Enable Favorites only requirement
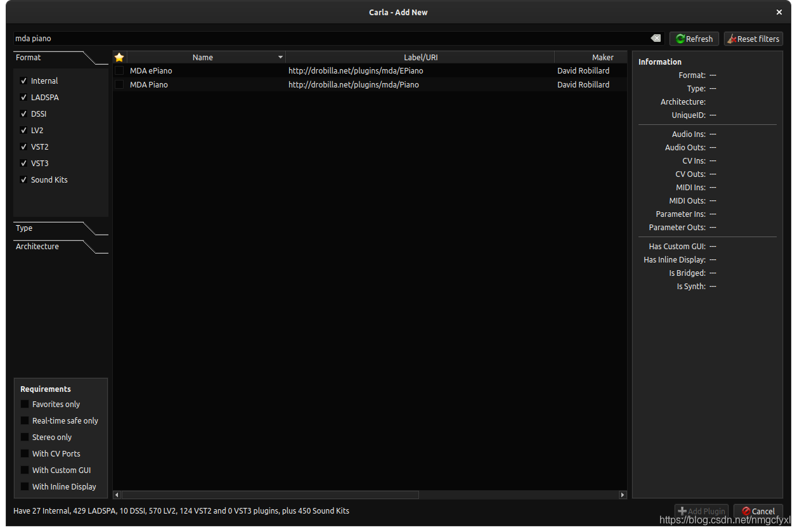Viewport: 797px width, 532px height. [25, 405]
